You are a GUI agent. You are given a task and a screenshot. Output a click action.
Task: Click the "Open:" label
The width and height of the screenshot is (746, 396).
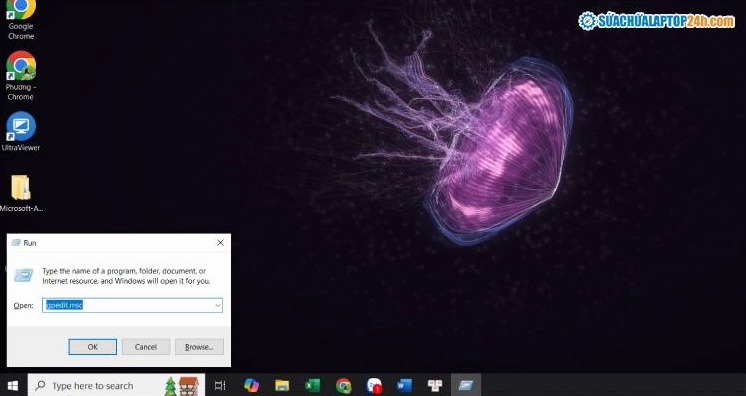[x=23, y=306]
